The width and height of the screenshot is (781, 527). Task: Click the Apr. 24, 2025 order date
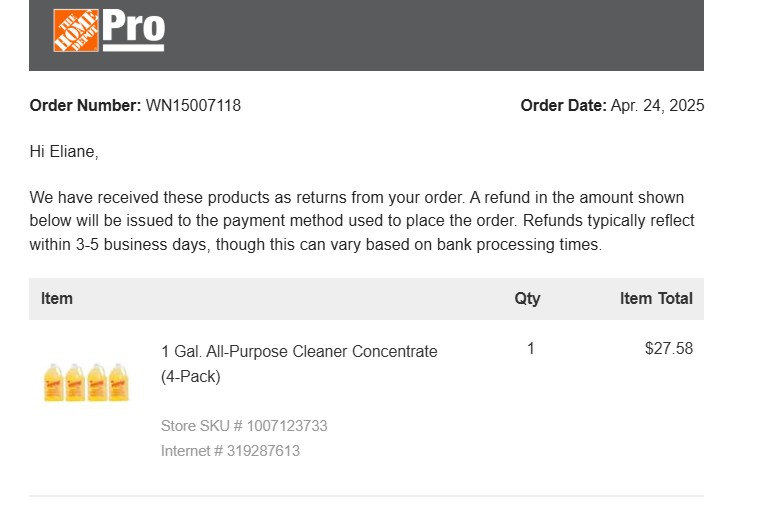click(x=657, y=106)
